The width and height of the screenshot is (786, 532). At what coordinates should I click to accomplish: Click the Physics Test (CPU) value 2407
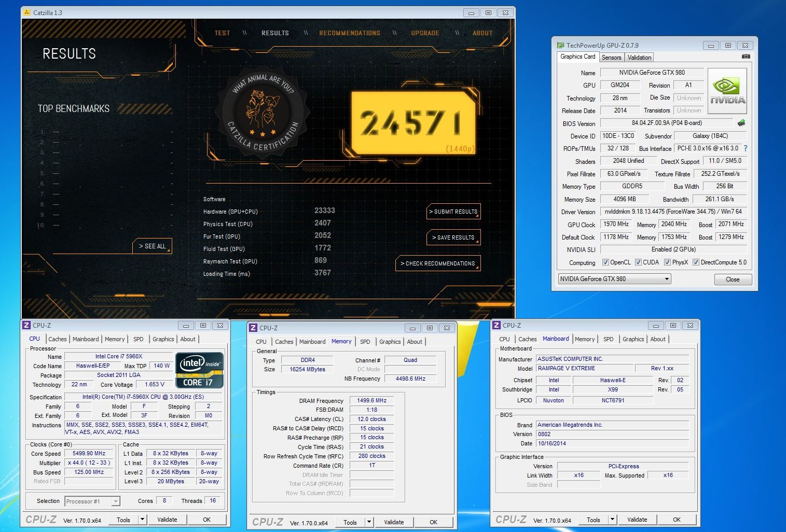[323, 223]
